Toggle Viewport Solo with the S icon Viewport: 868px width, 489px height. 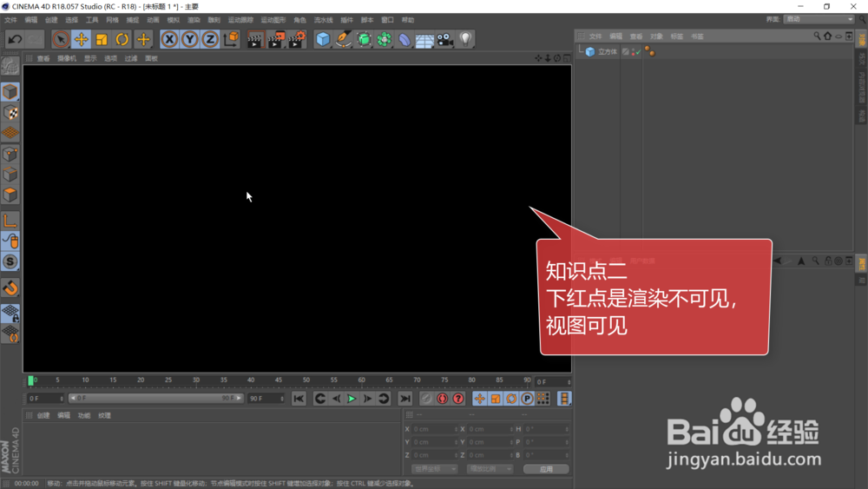[10, 261]
